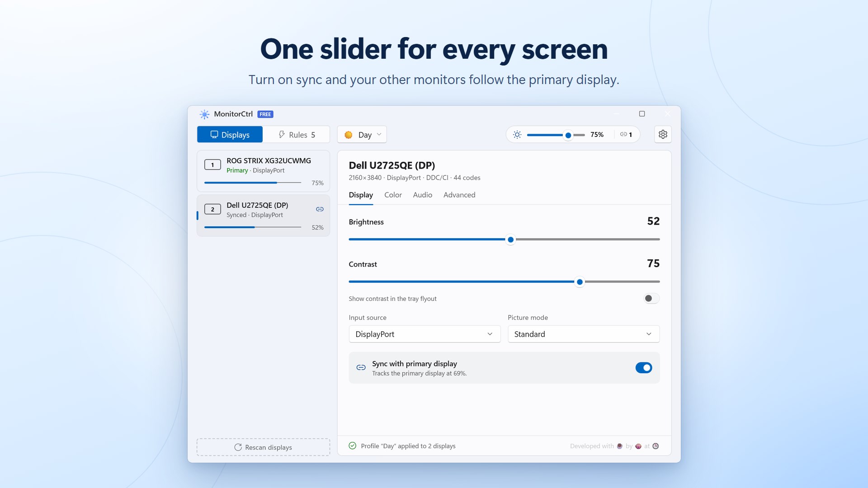This screenshot has height=488, width=868.
Task: Click the sun brightness icon in top bar
Action: pyautogui.click(x=517, y=135)
